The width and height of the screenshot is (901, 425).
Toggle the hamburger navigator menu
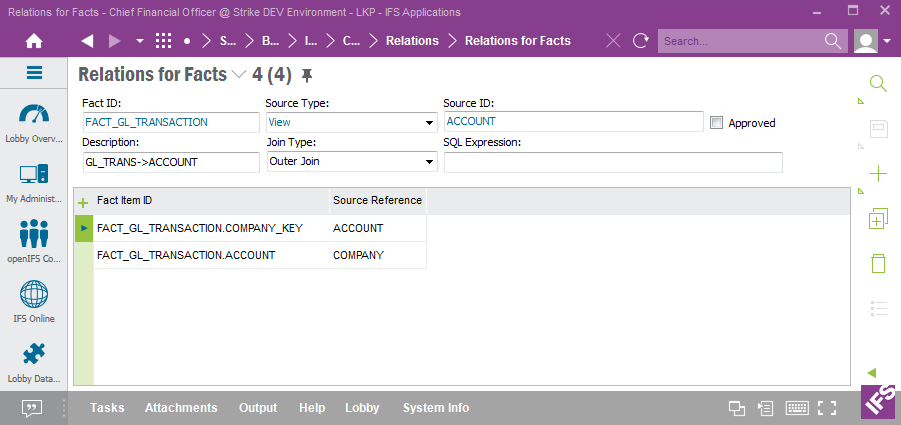coord(34,73)
